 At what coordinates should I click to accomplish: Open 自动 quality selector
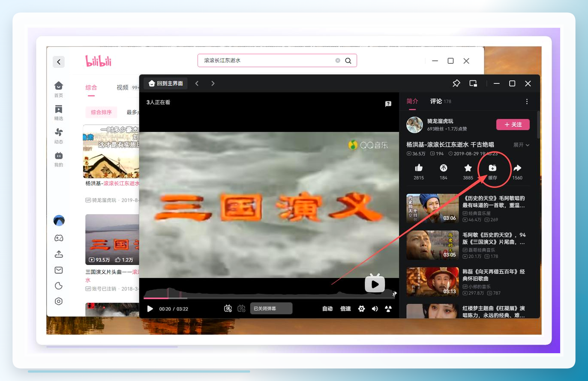point(327,309)
